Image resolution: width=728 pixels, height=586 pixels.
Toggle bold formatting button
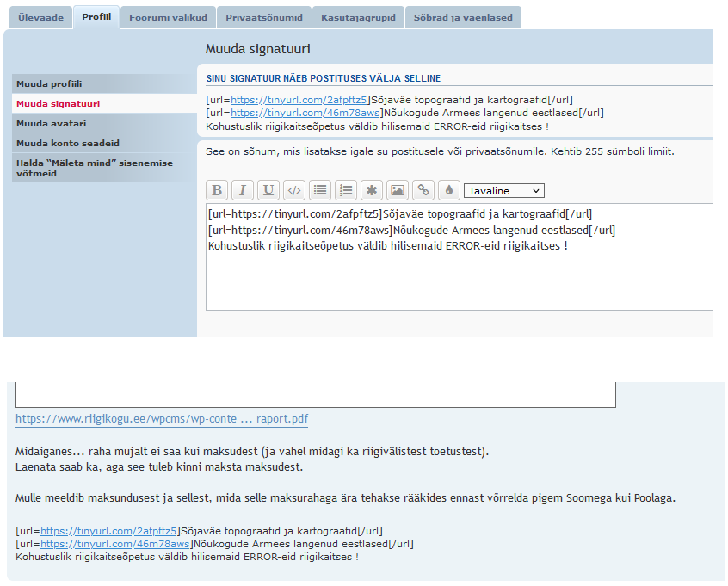[218, 190]
